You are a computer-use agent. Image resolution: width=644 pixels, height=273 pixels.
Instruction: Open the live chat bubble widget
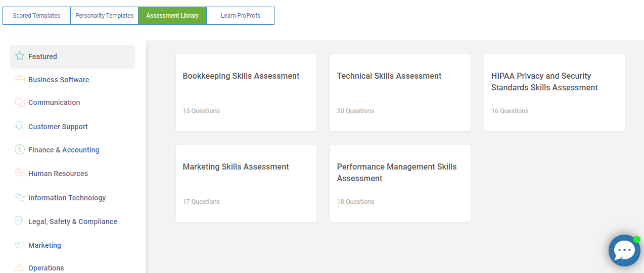point(624,250)
